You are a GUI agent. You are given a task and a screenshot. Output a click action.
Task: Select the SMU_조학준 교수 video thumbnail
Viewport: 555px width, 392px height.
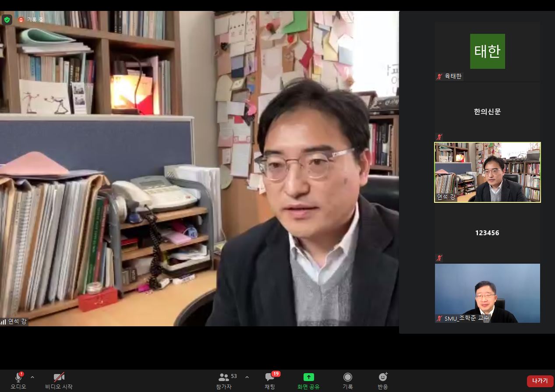coord(487,293)
